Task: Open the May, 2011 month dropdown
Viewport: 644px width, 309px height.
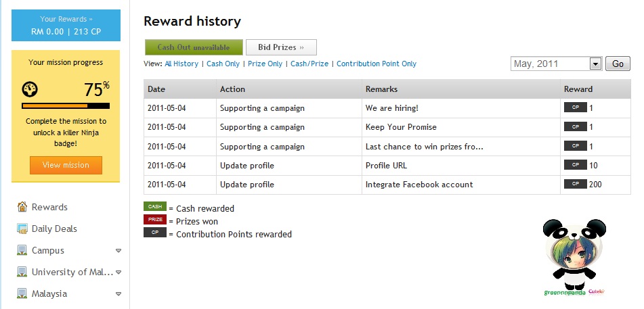Action: click(595, 64)
